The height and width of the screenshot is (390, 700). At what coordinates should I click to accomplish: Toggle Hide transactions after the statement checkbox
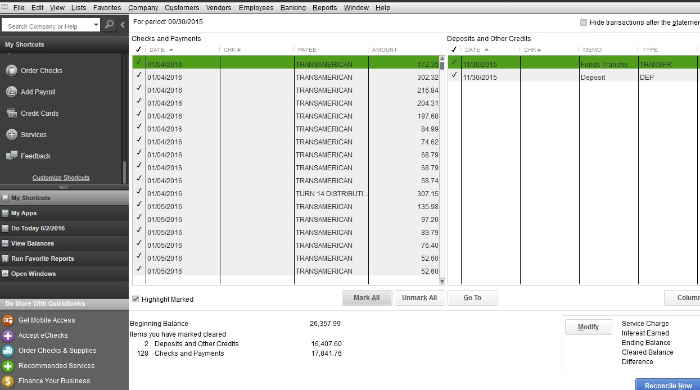click(x=583, y=22)
